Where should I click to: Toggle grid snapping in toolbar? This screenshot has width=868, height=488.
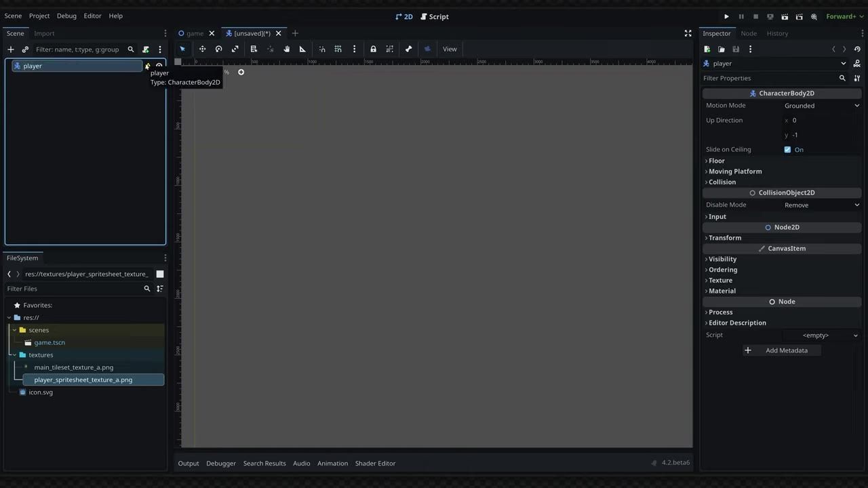(x=338, y=49)
